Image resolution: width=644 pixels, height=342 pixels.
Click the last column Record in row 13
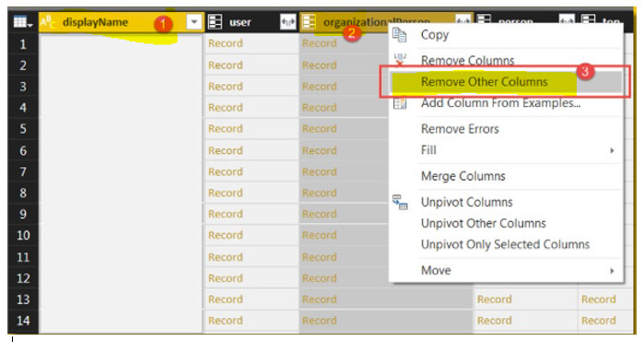[599, 300]
